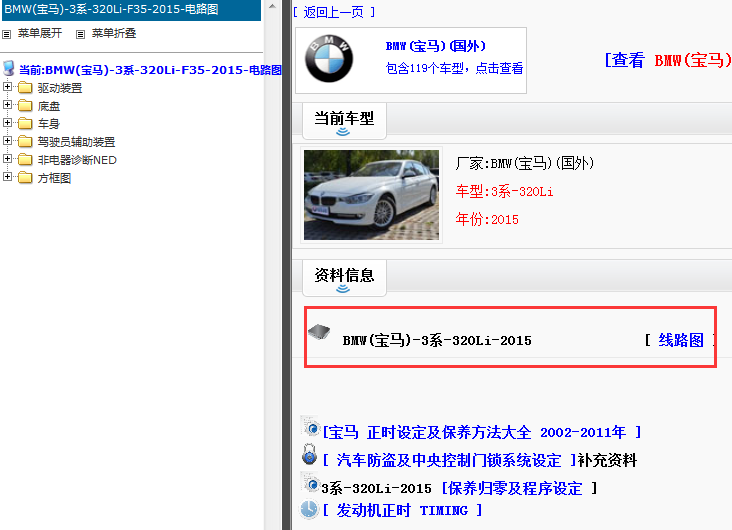Viewport: 732px width, 530px height.
Task: Click the text 厂家:BMW(宝马)(国外)
Action: [x=525, y=163]
